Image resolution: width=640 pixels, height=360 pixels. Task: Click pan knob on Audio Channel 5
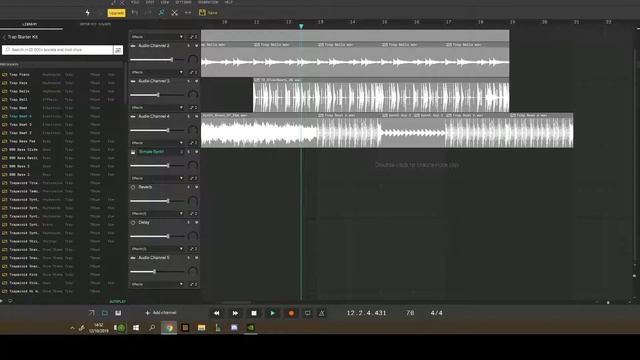pos(193,271)
